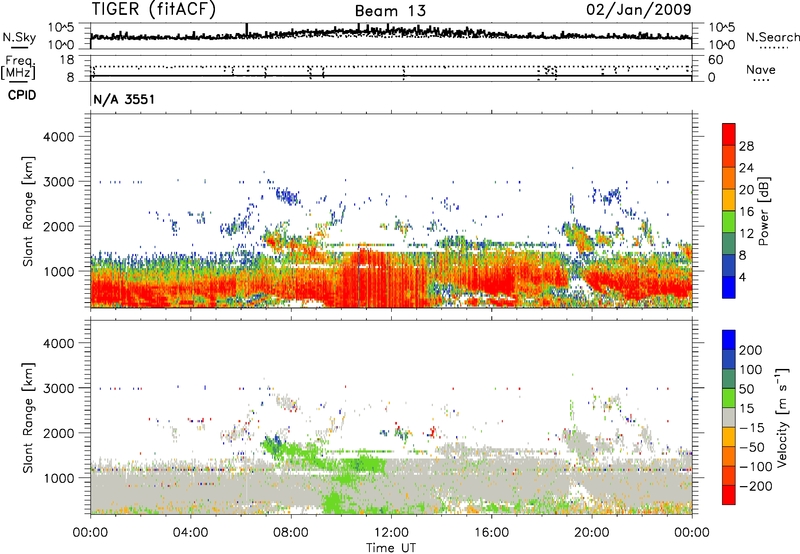The image size is (800, 554).
Task: Click the Beam 13 heading
Action: pyautogui.click(x=390, y=11)
